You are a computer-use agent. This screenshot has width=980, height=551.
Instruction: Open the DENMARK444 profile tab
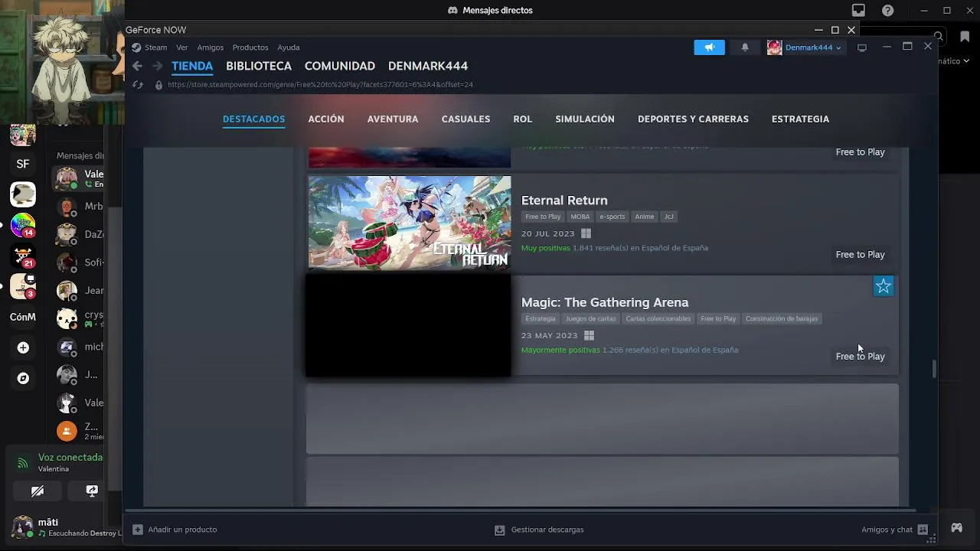[x=428, y=67]
